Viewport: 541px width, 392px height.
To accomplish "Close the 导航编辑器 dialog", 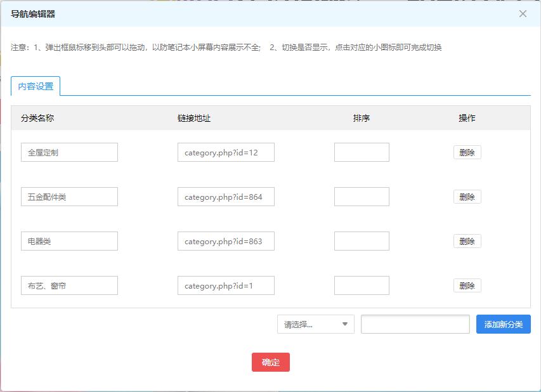I will coord(523,14).
